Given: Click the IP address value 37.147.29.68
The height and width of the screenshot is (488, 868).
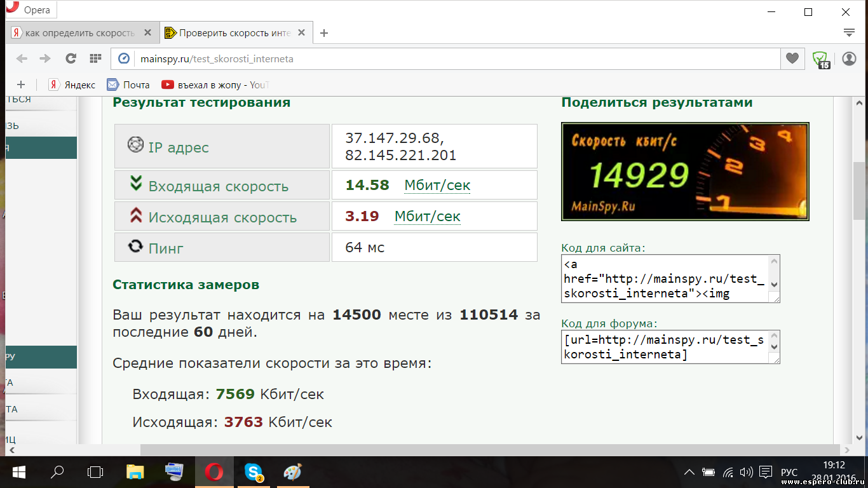Looking at the screenshot, I should point(395,138).
